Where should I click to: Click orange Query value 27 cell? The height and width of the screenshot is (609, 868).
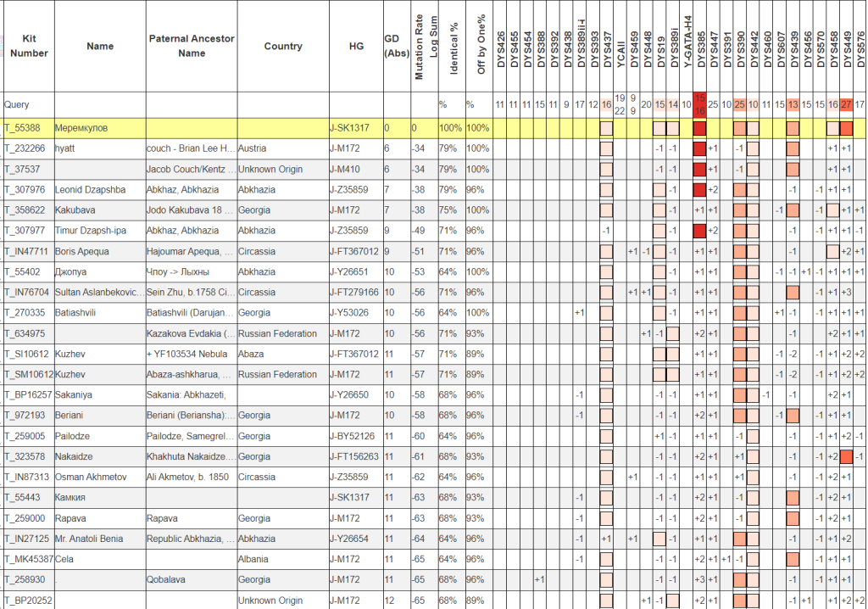point(846,104)
